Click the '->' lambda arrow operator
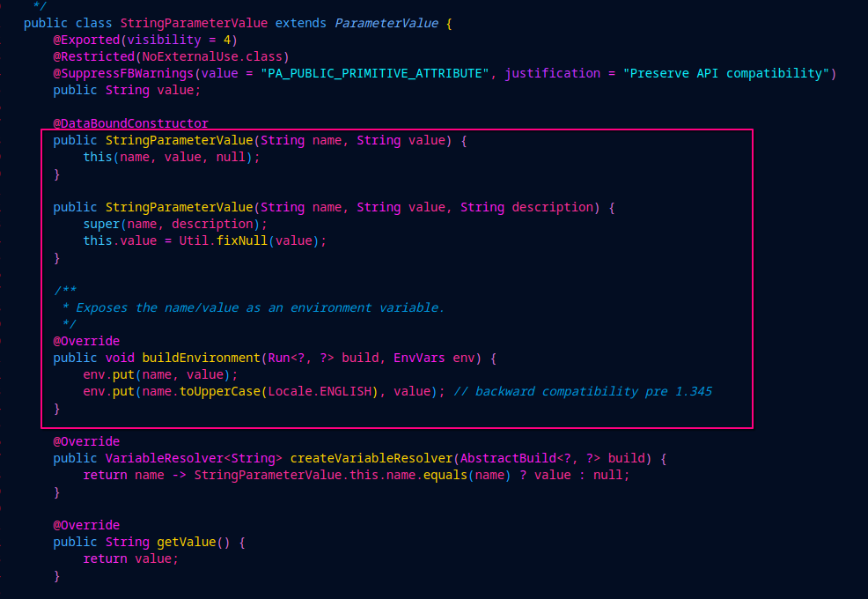The width and height of the screenshot is (868, 599). pos(179,475)
